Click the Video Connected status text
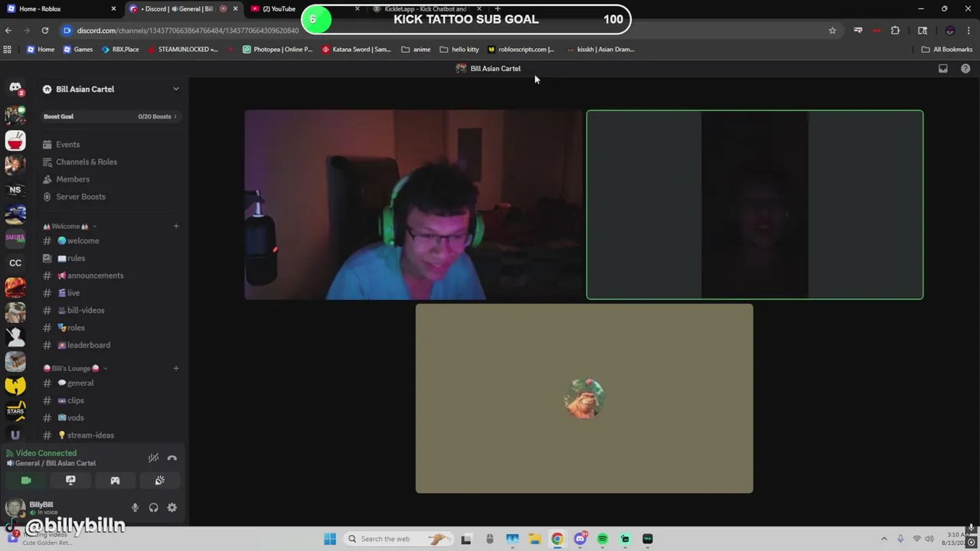This screenshot has height=551, width=980. tap(46, 453)
